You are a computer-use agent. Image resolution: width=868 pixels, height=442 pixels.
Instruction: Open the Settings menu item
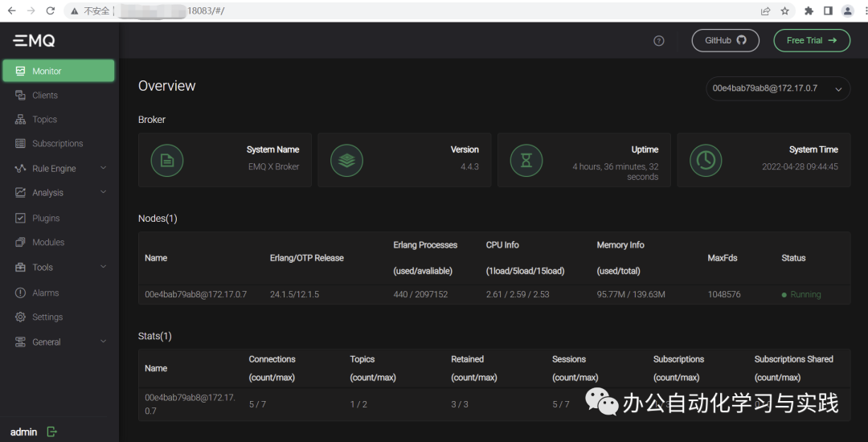point(59,317)
